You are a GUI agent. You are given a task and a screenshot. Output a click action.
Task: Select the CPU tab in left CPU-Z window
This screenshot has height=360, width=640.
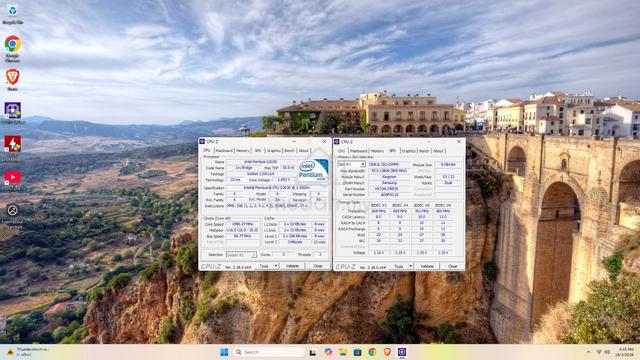point(207,151)
